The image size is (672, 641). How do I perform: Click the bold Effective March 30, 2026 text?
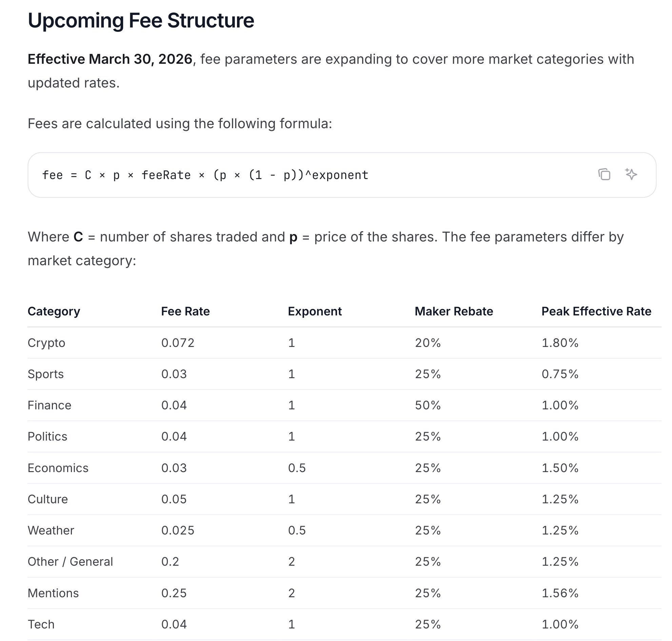coord(110,59)
